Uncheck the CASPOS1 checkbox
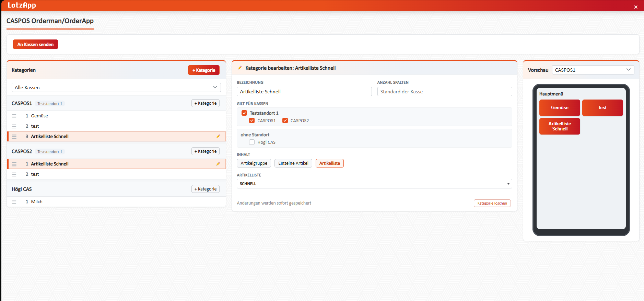The width and height of the screenshot is (644, 301). click(252, 120)
